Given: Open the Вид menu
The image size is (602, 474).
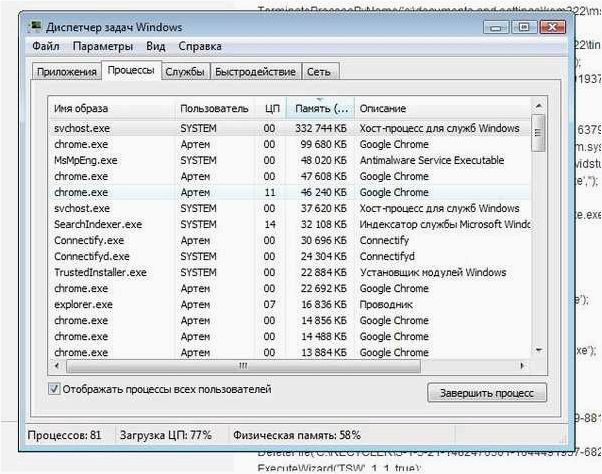Looking at the screenshot, I should coord(155,46).
